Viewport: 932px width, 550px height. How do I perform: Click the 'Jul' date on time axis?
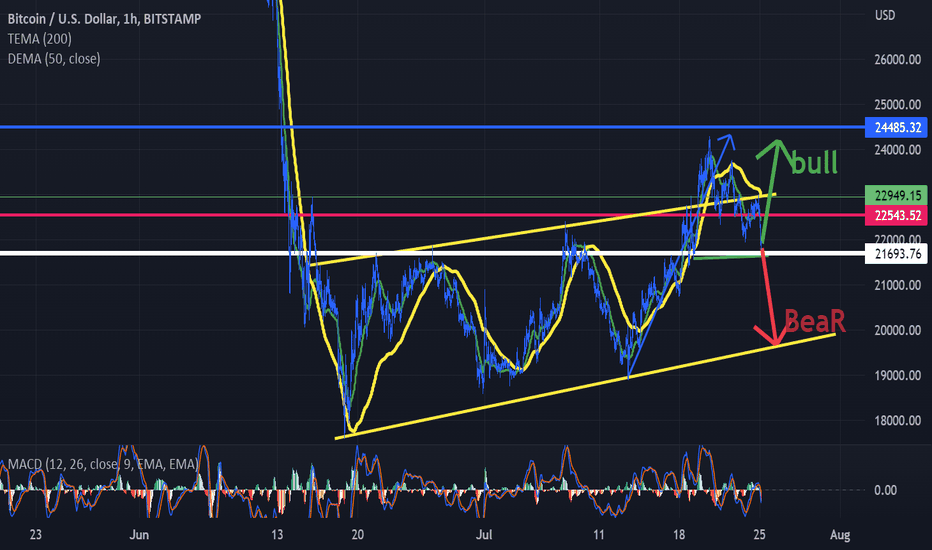[484, 535]
